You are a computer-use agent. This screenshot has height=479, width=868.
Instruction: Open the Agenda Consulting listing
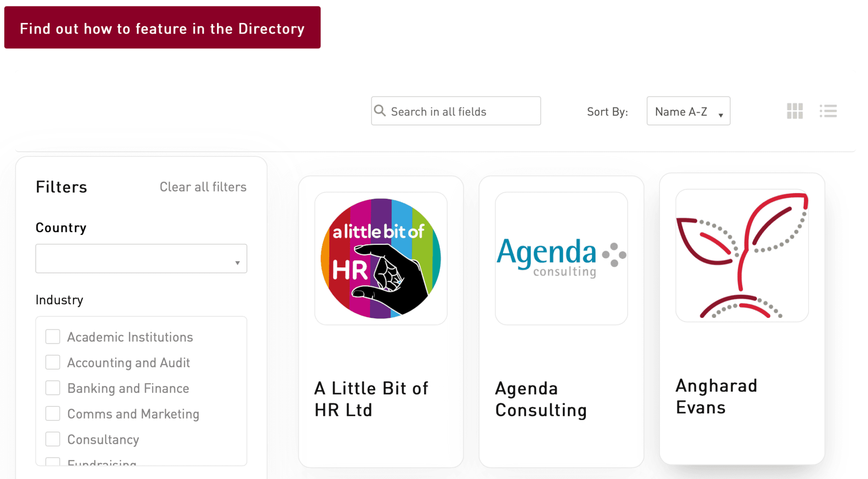[541, 398]
